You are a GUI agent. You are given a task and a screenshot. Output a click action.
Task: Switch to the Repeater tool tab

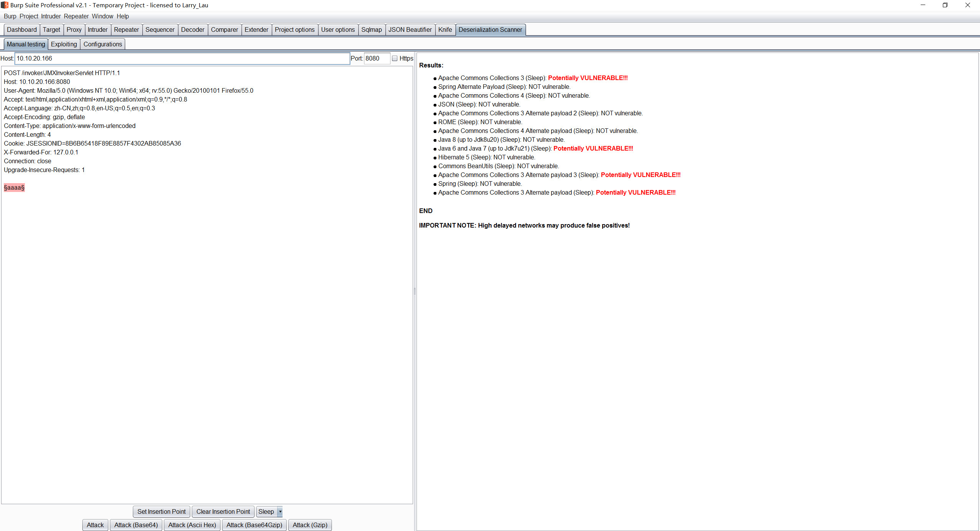click(x=126, y=29)
